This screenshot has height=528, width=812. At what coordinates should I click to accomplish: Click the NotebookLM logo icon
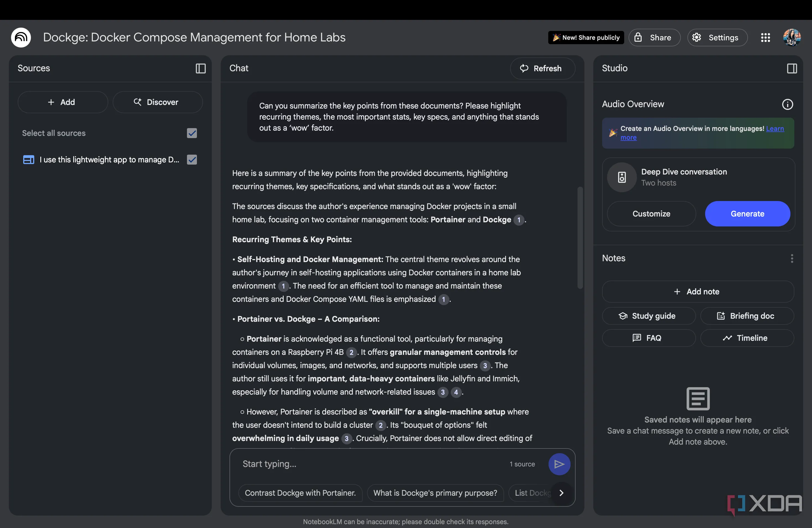(21, 38)
